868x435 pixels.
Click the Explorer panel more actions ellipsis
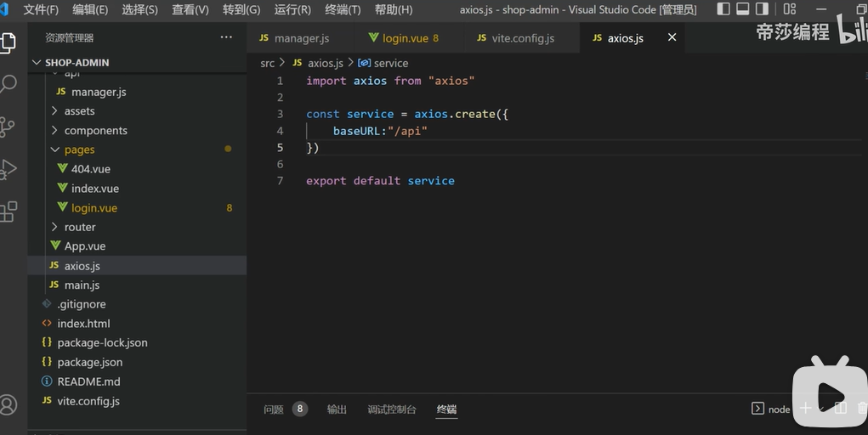tap(226, 37)
